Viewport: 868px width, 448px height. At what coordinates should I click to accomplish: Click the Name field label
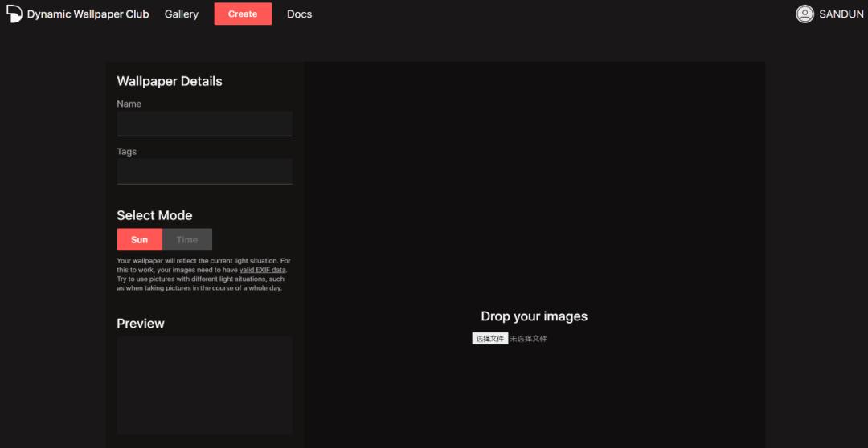[x=129, y=104]
